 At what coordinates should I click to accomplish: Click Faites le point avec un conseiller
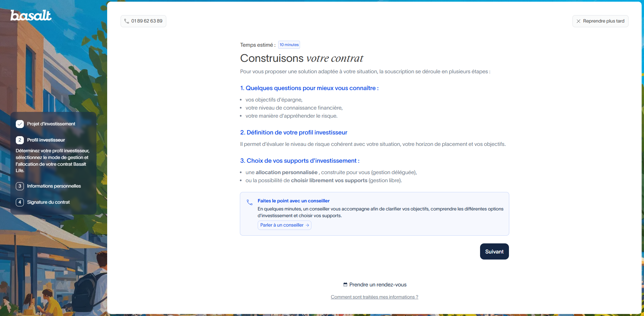click(x=294, y=201)
